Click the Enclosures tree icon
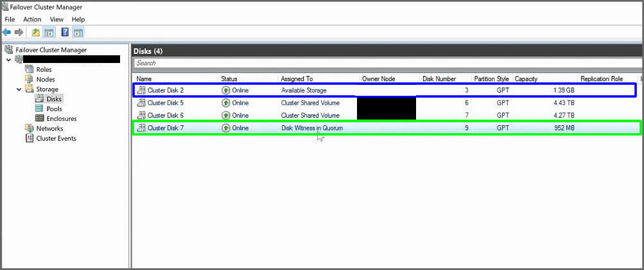644x270 pixels. point(39,119)
